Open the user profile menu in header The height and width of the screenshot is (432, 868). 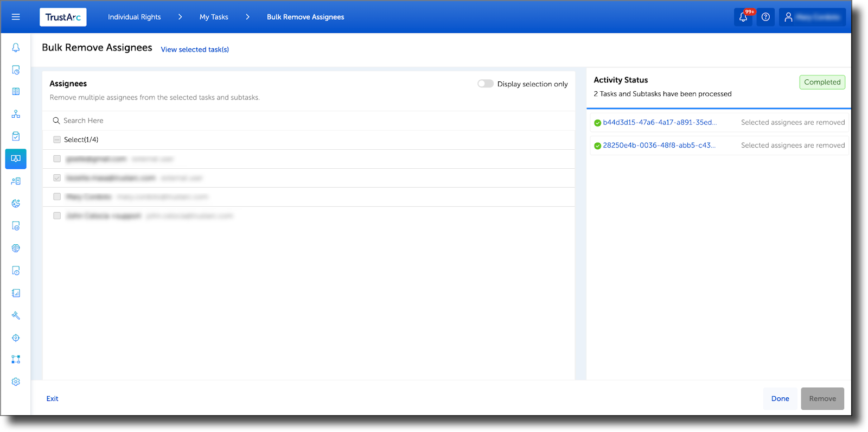[x=812, y=17]
